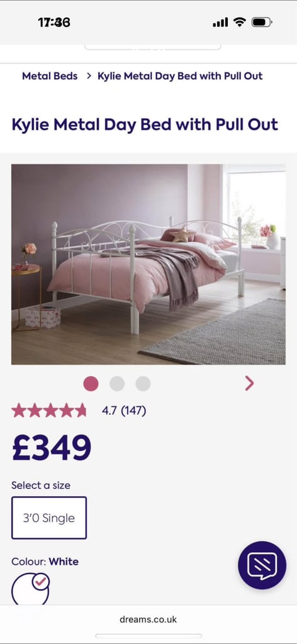Open Kylie Metal Day Bed breadcrumb
This screenshot has width=297, height=644.
[180, 76]
